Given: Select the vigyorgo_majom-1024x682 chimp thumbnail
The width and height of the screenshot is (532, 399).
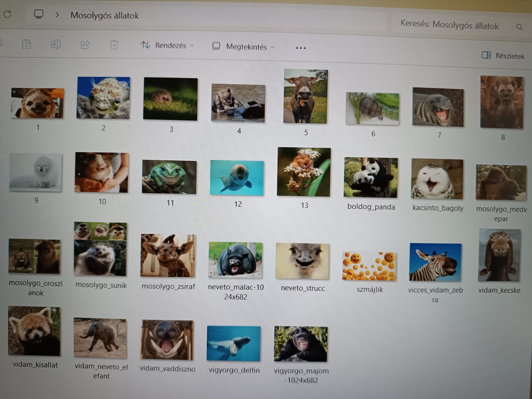Looking at the screenshot, I should click(301, 344).
